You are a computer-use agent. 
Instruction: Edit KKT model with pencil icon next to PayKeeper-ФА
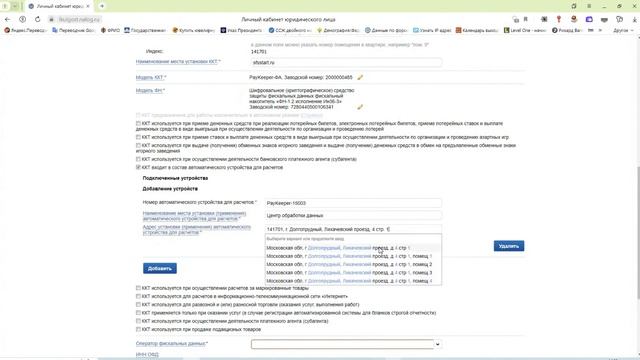coord(360,77)
